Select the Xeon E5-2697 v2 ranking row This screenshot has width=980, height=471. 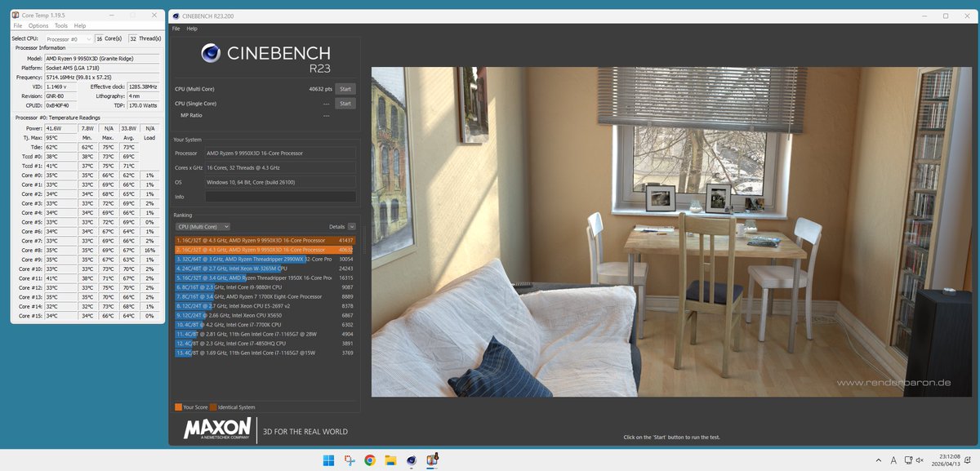pos(265,305)
